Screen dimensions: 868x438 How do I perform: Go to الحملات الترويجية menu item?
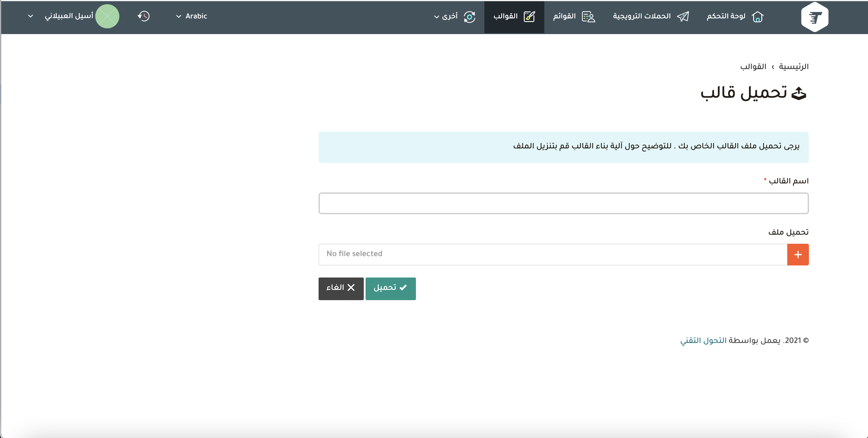[642, 16]
